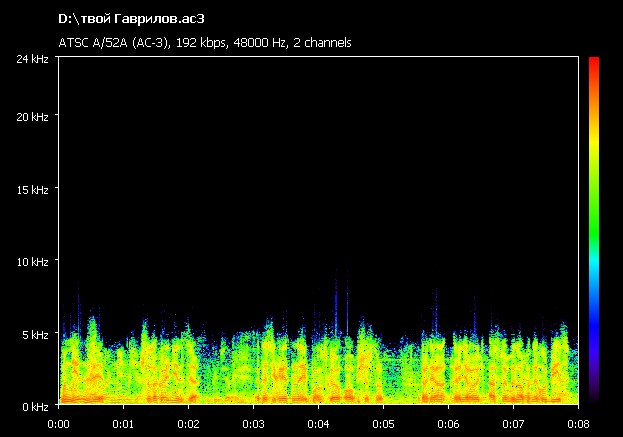Click the intensity color scale bar
Image resolution: width=623 pixels, height=437 pixels.
point(594,230)
